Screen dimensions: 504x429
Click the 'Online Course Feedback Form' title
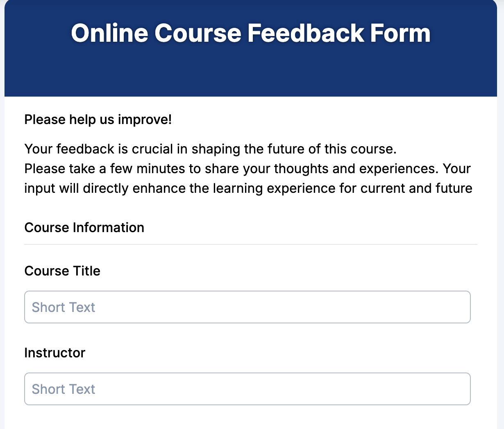[251, 34]
